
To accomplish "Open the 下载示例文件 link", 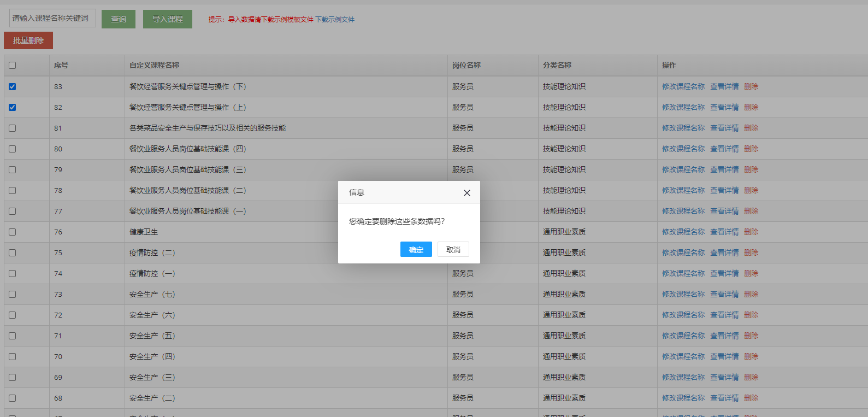I will click(335, 20).
